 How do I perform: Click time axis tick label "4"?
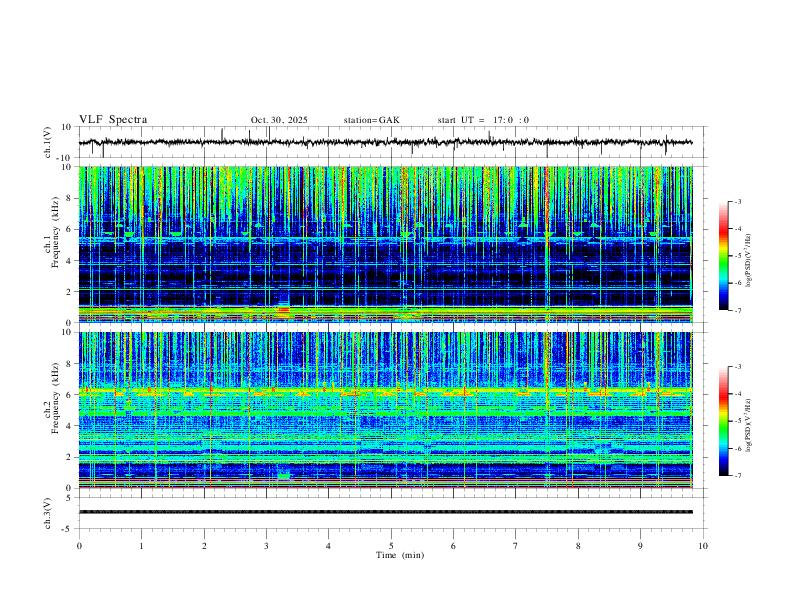tap(328, 546)
